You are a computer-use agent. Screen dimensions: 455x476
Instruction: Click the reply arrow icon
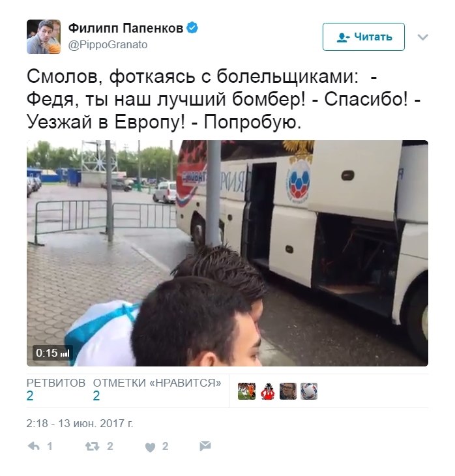[33, 446]
